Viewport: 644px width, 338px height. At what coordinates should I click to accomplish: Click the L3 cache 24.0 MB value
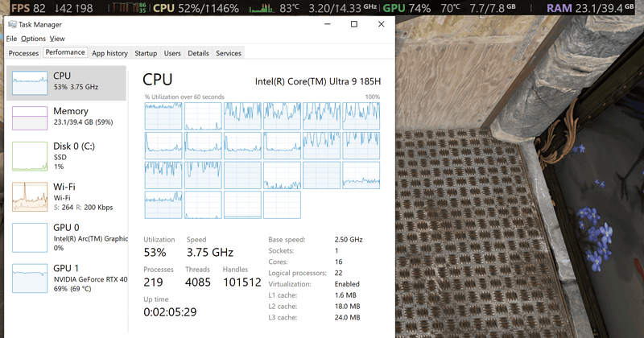[347, 317]
